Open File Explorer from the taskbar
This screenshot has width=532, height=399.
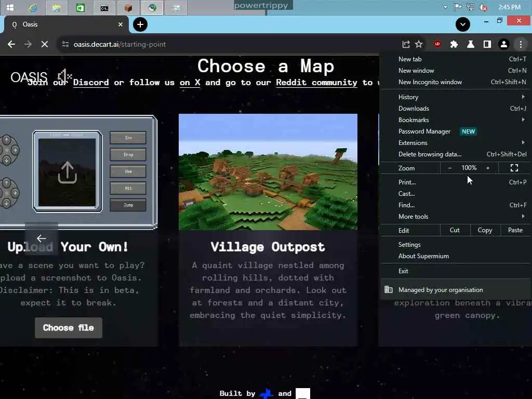[57, 7]
